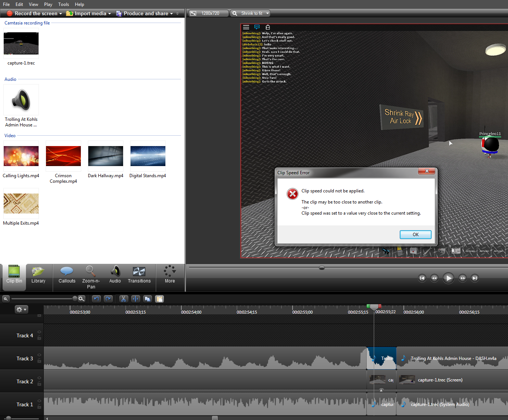
Task: Select Dark Hallway.mp4 video thumbnail
Action: pos(106,156)
